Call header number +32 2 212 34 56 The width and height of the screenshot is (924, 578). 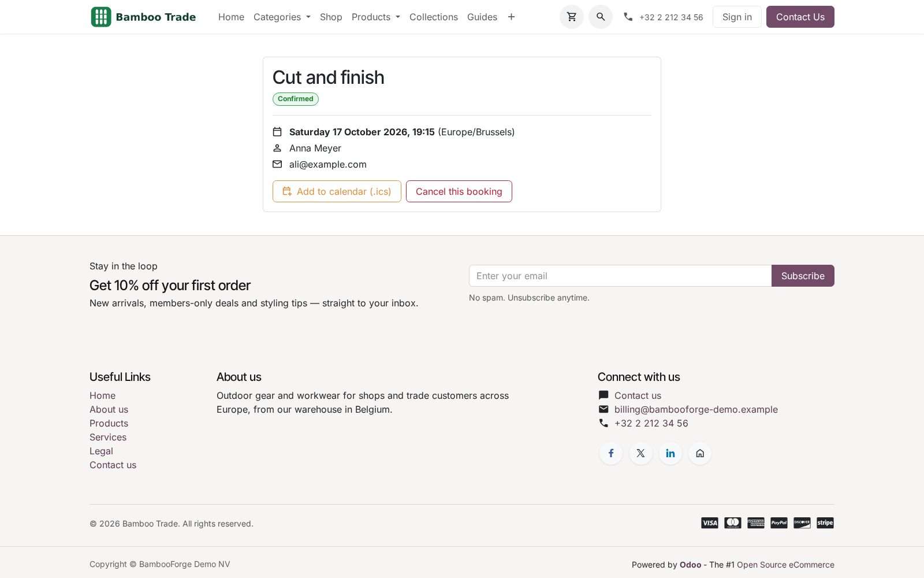pyautogui.click(x=671, y=17)
